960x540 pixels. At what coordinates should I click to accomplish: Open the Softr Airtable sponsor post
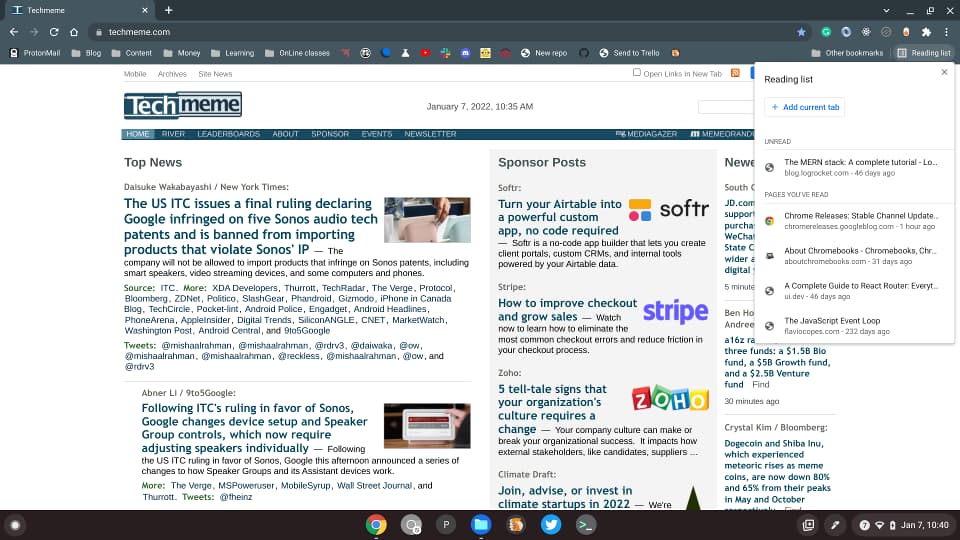pos(560,217)
